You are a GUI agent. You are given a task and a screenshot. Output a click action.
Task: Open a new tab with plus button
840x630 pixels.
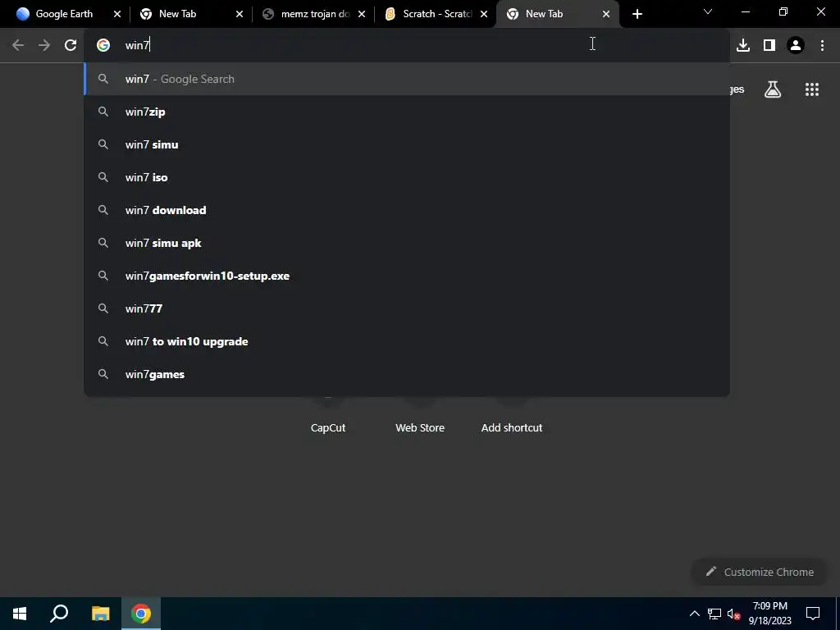637,14
